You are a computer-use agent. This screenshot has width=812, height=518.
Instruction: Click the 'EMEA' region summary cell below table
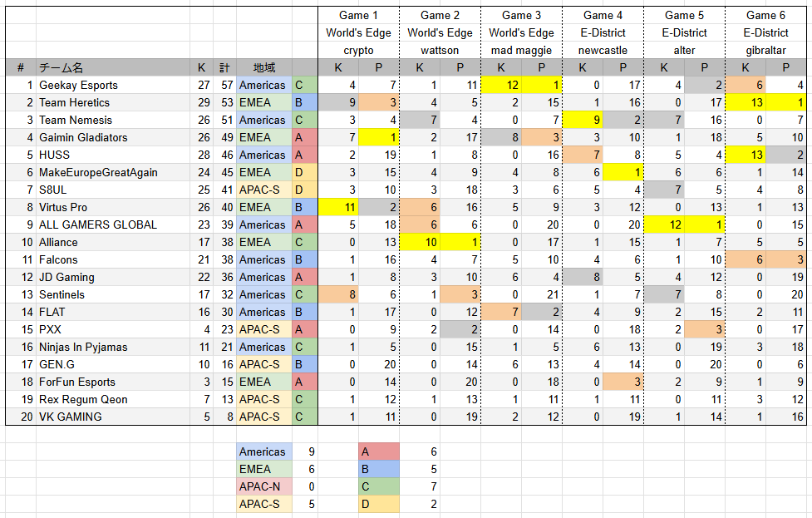point(264,469)
